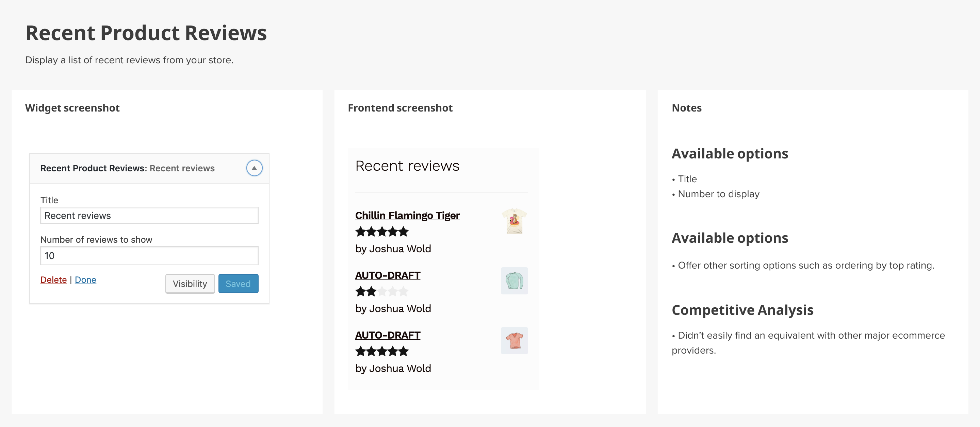Click the five-star rating under Chillin Flamingo Tiger
Screen dimensions: 980x427
(381, 232)
